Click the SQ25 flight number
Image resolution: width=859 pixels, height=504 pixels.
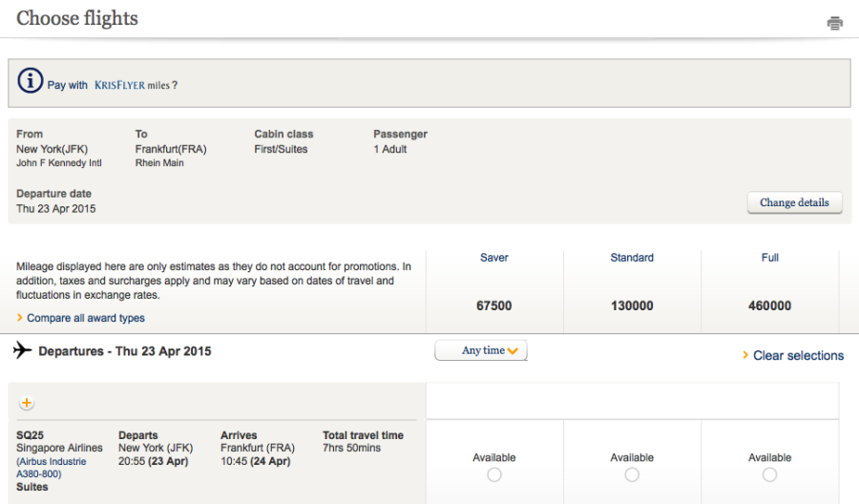[x=30, y=435]
